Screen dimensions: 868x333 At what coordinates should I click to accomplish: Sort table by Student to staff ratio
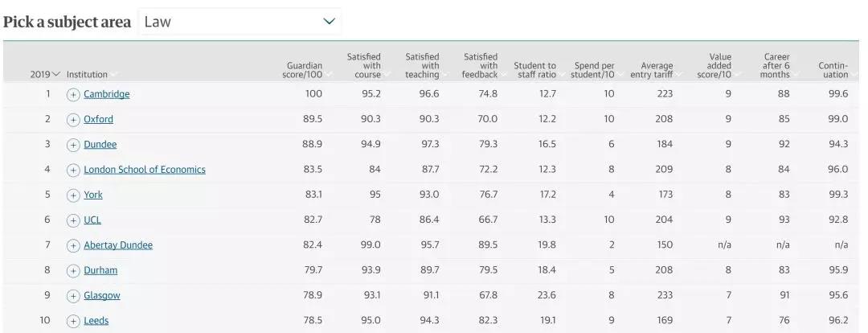(x=534, y=70)
